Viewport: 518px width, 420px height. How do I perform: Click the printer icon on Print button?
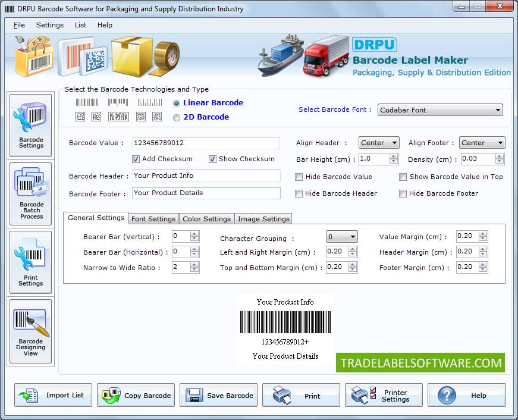pos(282,395)
